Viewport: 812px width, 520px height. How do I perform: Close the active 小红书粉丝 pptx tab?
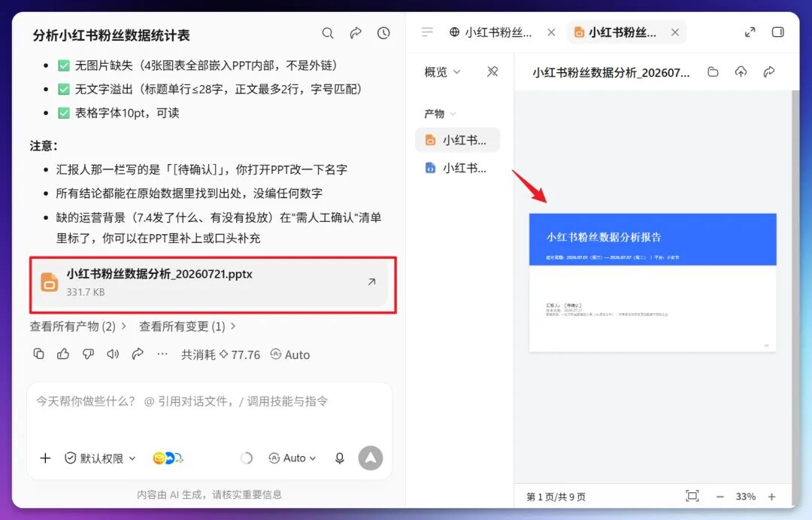tap(674, 32)
